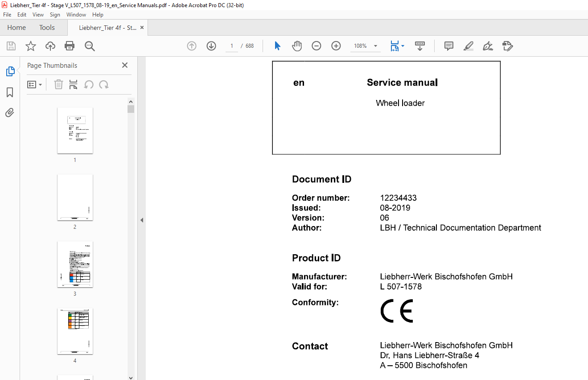This screenshot has height=380, width=588.
Task: Open Page Thumbnails sidebar icon
Action: tap(10, 71)
